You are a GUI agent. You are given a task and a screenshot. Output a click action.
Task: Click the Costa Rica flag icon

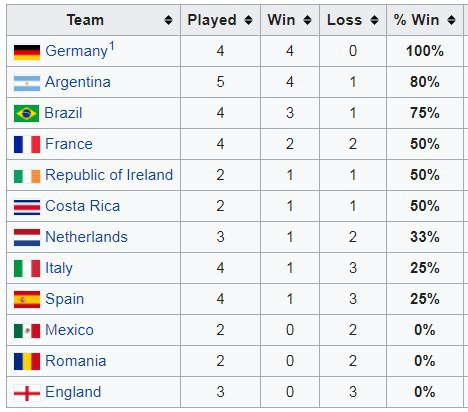click(27, 207)
